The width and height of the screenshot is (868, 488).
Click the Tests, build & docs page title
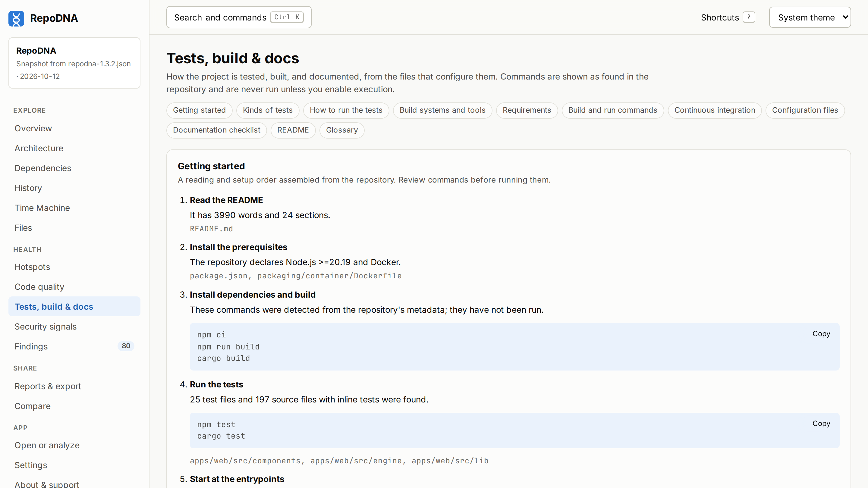(x=232, y=58)
